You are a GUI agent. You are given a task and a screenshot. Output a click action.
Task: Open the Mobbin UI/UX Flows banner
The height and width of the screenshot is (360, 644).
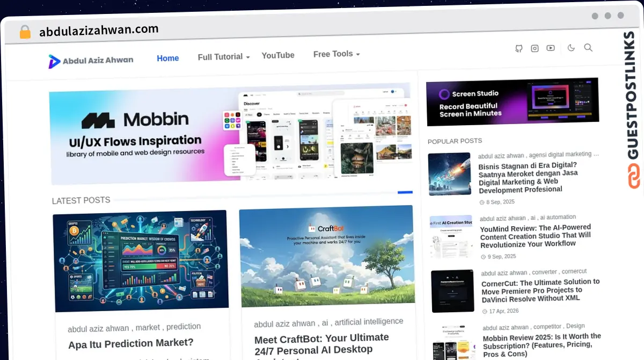[x=230, y=134]
